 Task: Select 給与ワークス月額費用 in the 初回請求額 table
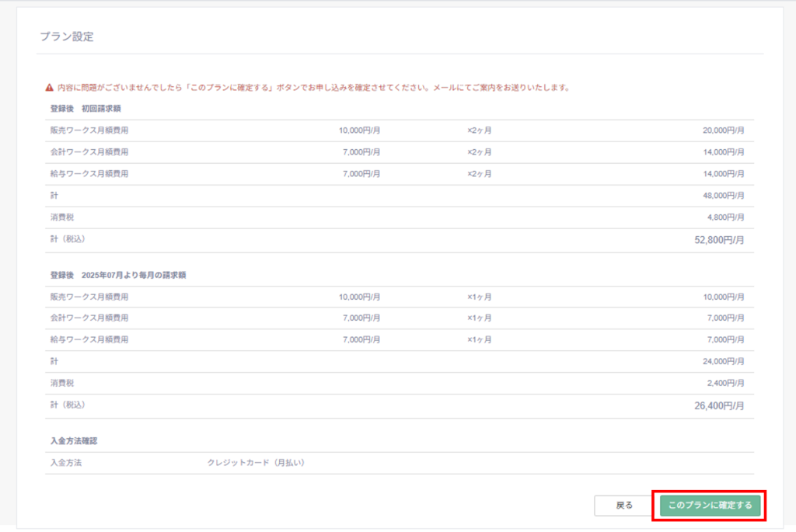(89, 174)
